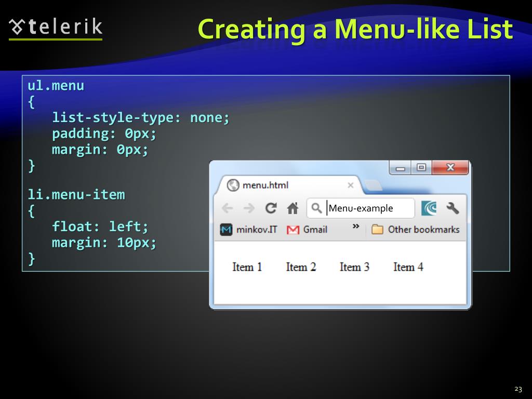Minimize the browser window

coord(401,168)
